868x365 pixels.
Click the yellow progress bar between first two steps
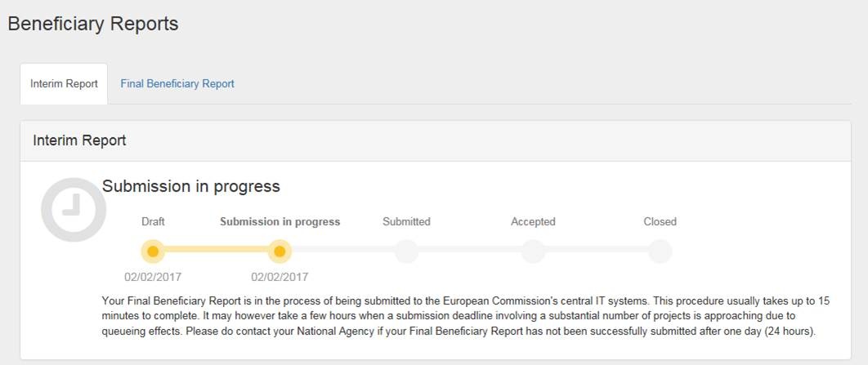pos(216,251)
